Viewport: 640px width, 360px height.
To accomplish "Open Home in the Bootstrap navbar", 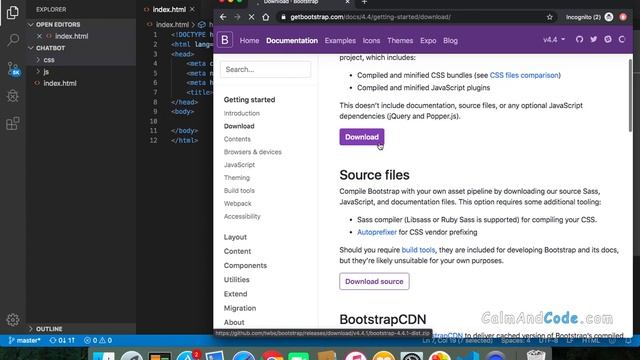I will pos(249,41).
